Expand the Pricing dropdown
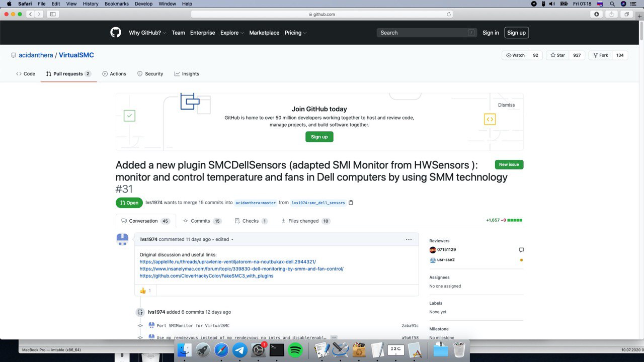 tap(295, 33)
